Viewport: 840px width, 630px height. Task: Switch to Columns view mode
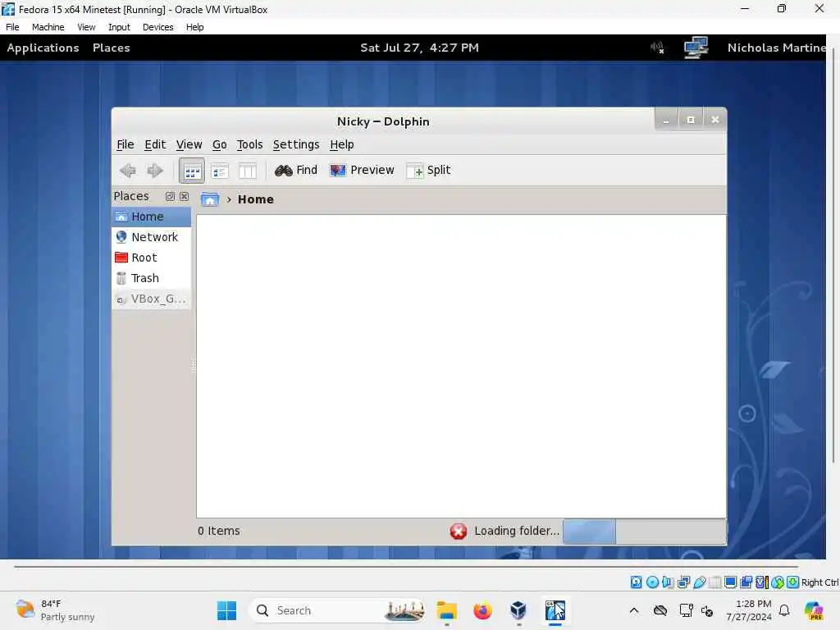[248, 171]
